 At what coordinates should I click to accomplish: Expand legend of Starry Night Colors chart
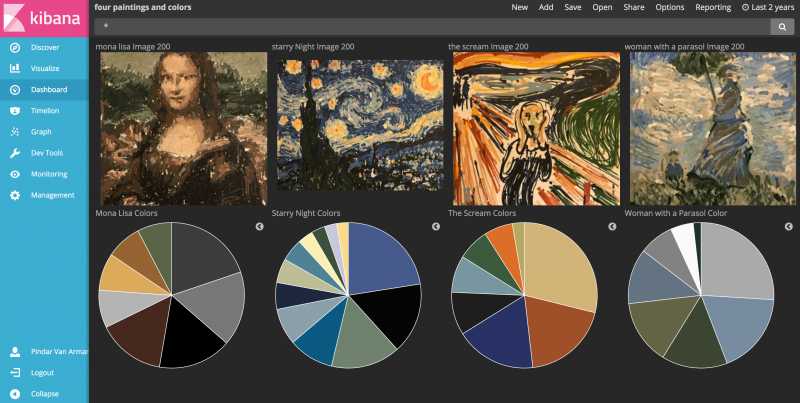pyautogui.click(x=436, y=226)
